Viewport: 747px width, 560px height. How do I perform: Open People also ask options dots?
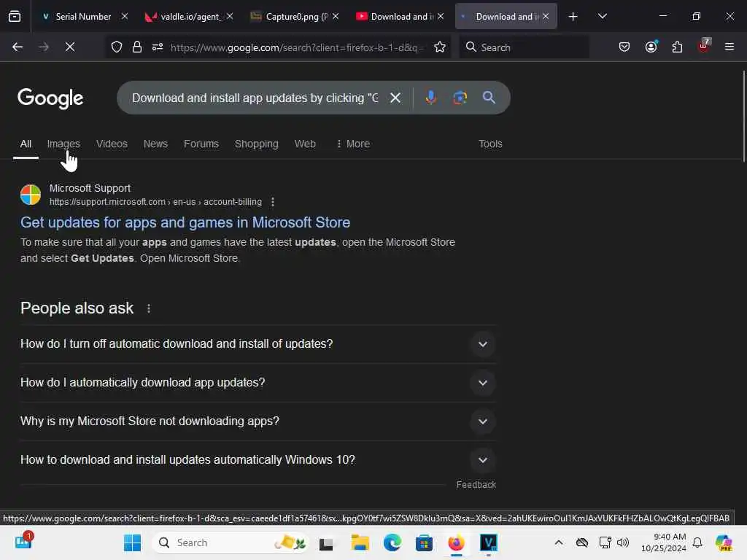[149, 308]
